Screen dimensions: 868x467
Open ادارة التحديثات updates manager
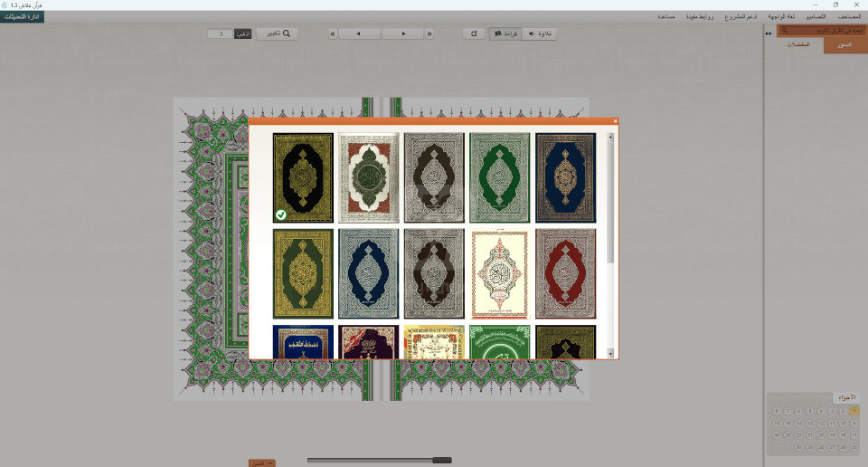coord(22,17)
